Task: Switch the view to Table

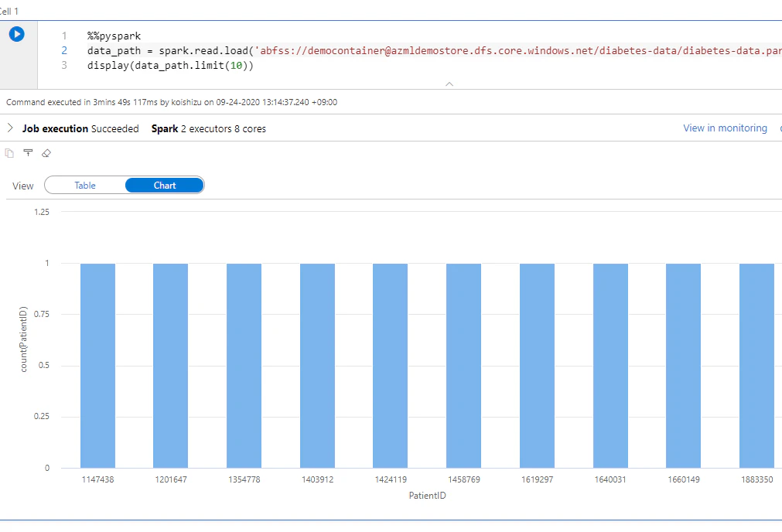Action: (x=85, y=186)
